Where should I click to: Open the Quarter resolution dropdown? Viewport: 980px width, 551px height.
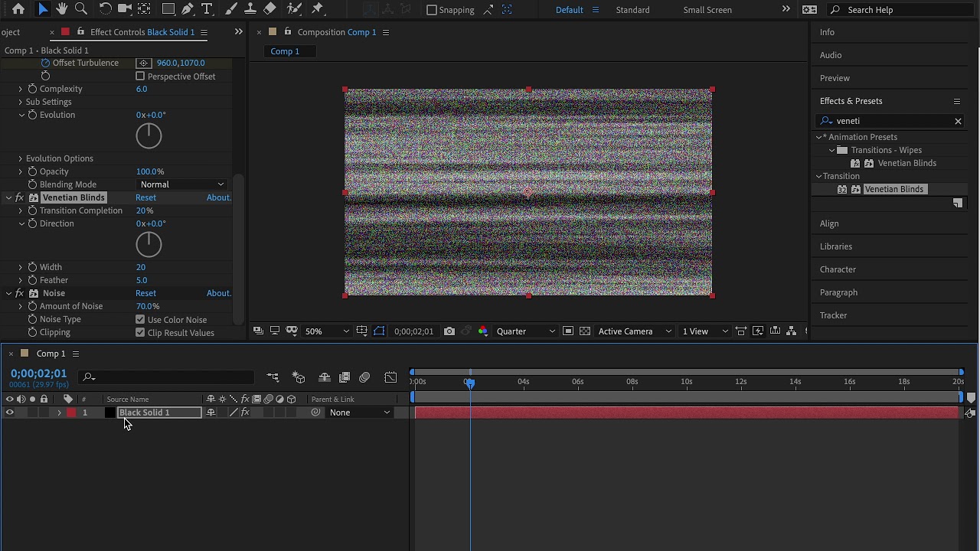[x=525, y=331]
